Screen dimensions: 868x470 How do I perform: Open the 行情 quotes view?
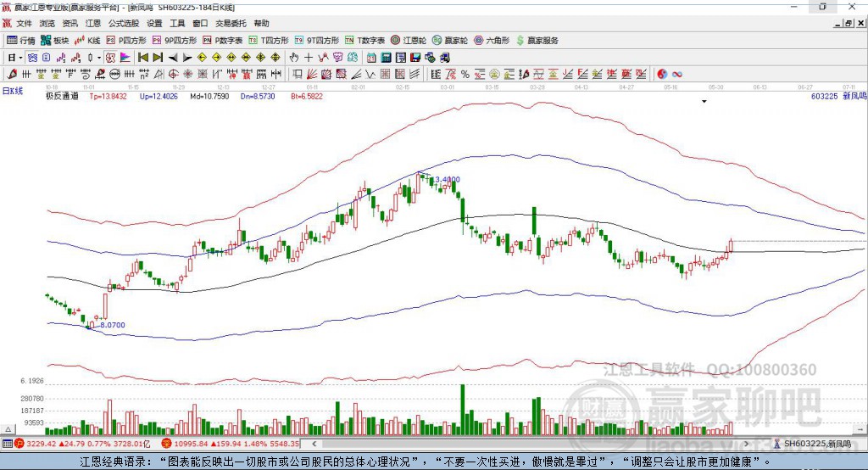[20, 41]
